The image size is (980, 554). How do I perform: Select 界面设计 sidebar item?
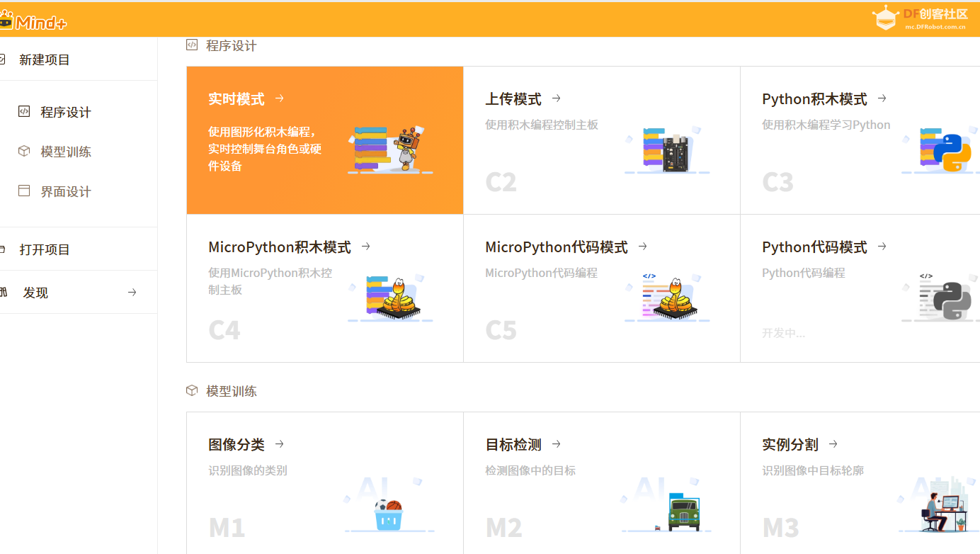coord(66,191)
